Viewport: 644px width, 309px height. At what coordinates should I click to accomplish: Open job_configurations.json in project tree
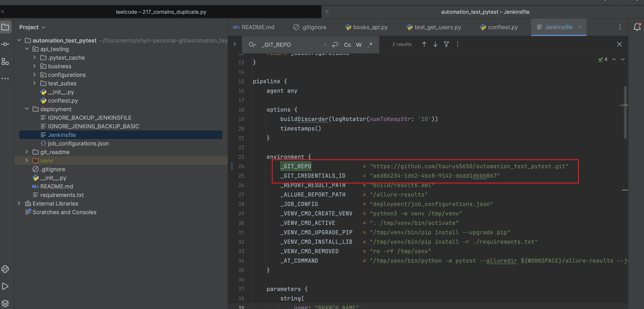tap(78, 144)
